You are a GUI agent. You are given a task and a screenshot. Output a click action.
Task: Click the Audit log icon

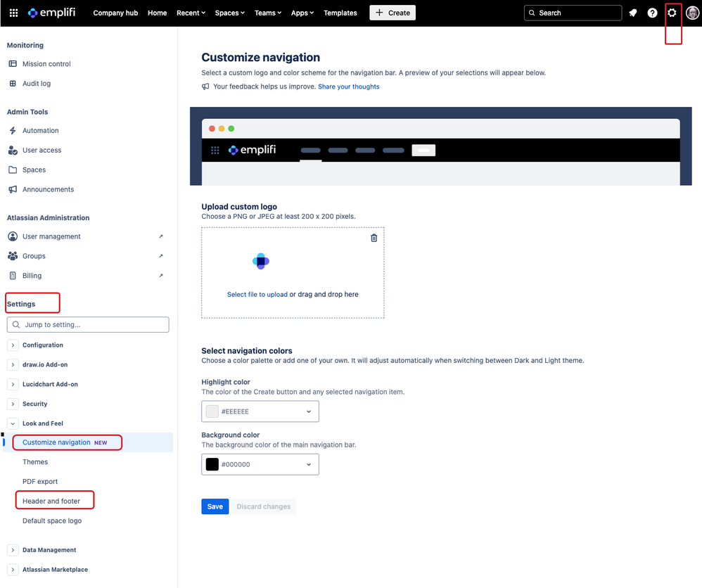[x=13, y=84]
